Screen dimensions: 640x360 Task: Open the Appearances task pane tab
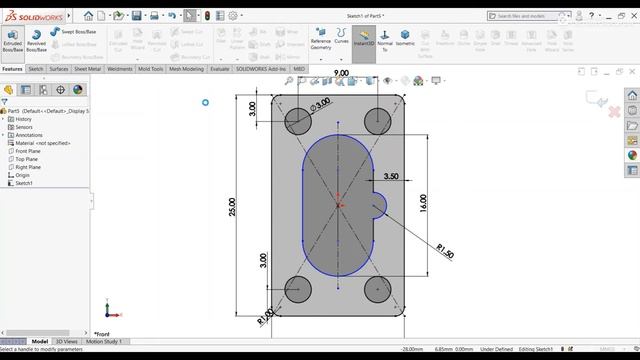click(x=632, y=155)
